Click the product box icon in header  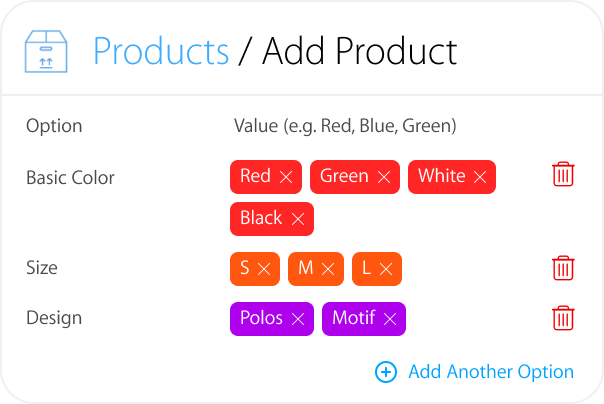point(46,51)
